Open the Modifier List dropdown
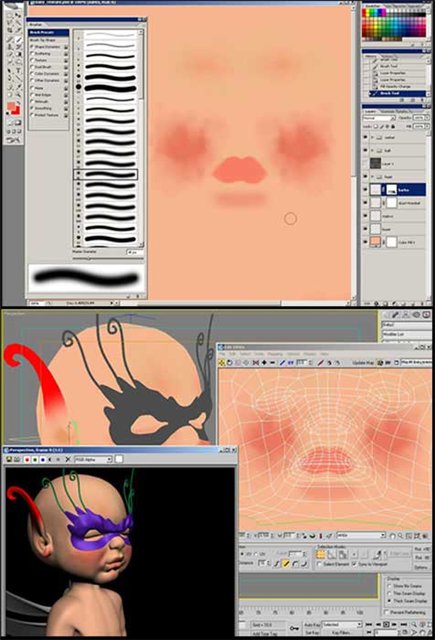435x640 pixels. pos(406,334)
